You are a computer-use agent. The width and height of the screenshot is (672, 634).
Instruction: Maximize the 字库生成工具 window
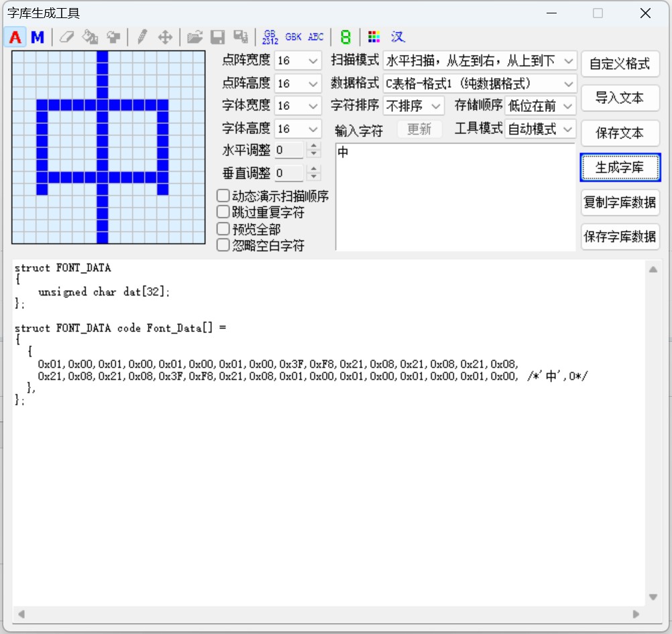[x=598, y=13]
